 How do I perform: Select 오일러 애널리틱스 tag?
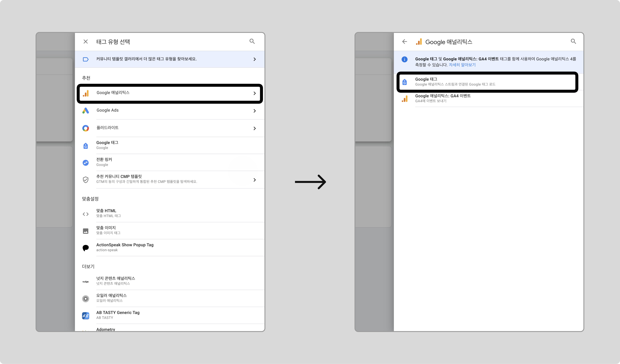(x=170, y=298)
